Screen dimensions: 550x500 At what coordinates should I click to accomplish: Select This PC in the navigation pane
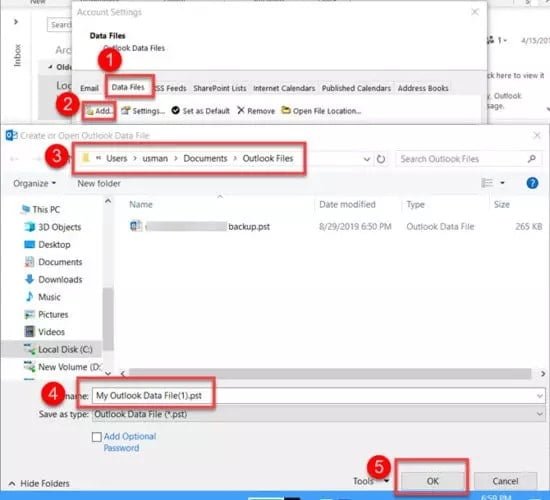coord(40,209)
